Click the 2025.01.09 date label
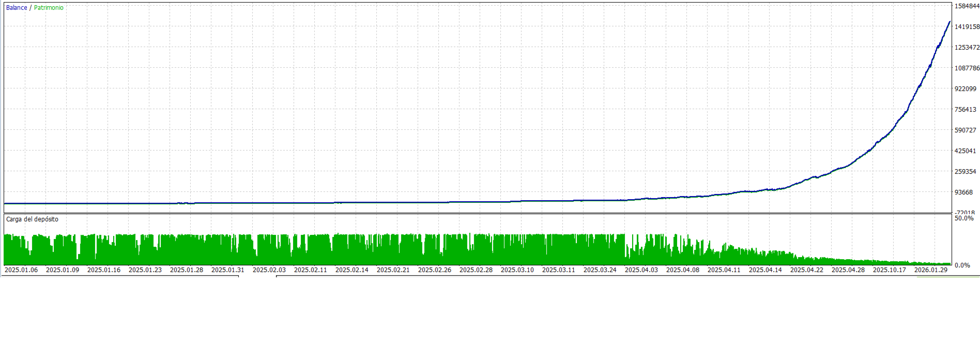 click(63, 270)
